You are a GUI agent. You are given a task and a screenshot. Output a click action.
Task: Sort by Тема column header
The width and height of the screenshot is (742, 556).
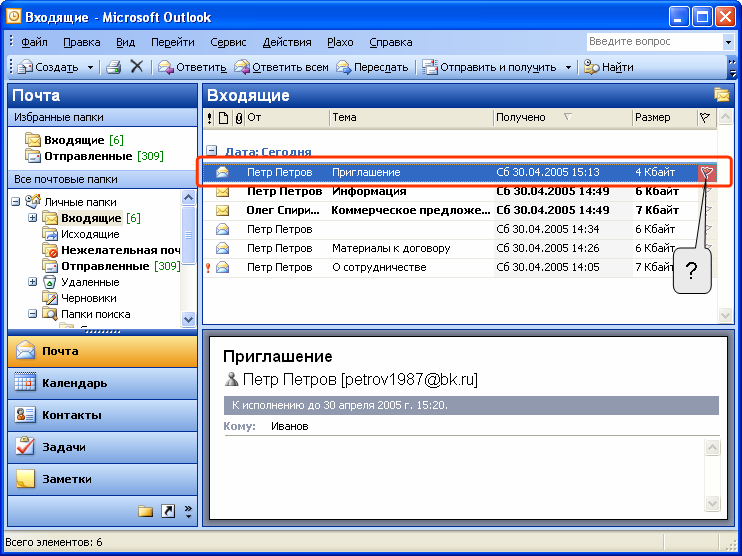411,117
